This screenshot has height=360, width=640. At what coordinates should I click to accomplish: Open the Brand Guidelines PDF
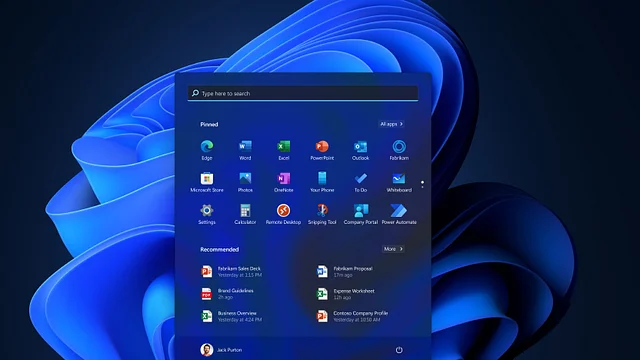point(227,293)
